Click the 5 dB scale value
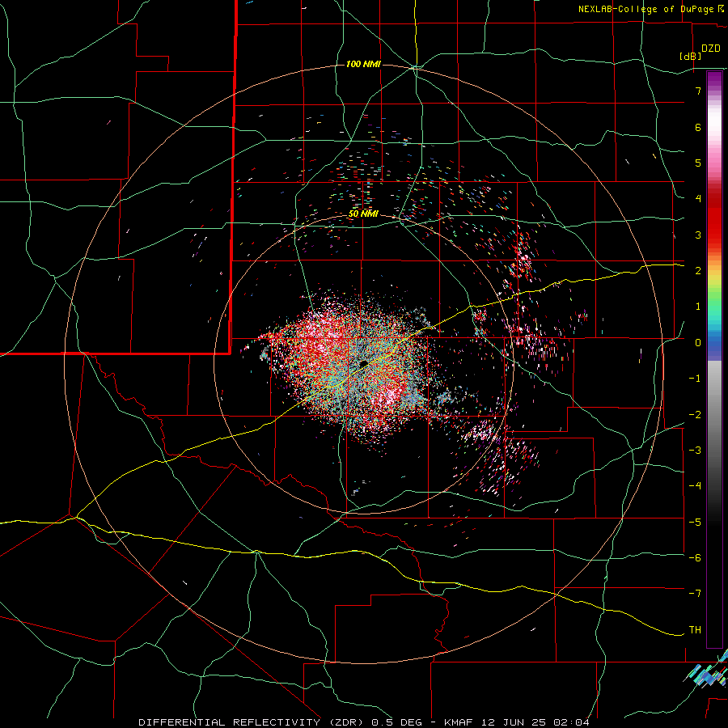Screen dimensions: 728x728 coord(698,163)
